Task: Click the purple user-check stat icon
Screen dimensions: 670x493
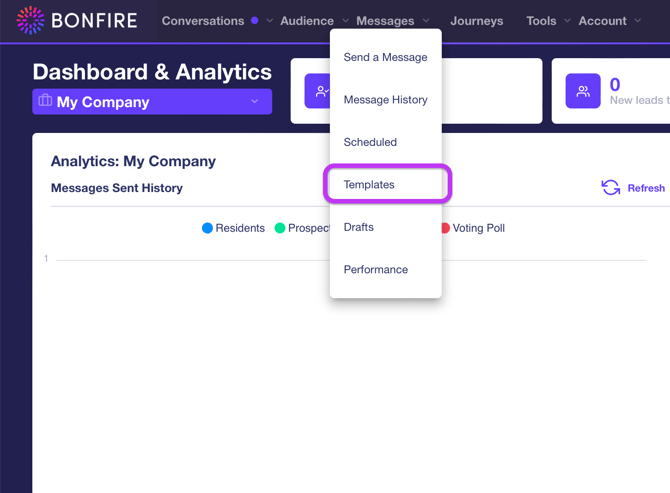Action: (x=320, y=91)
